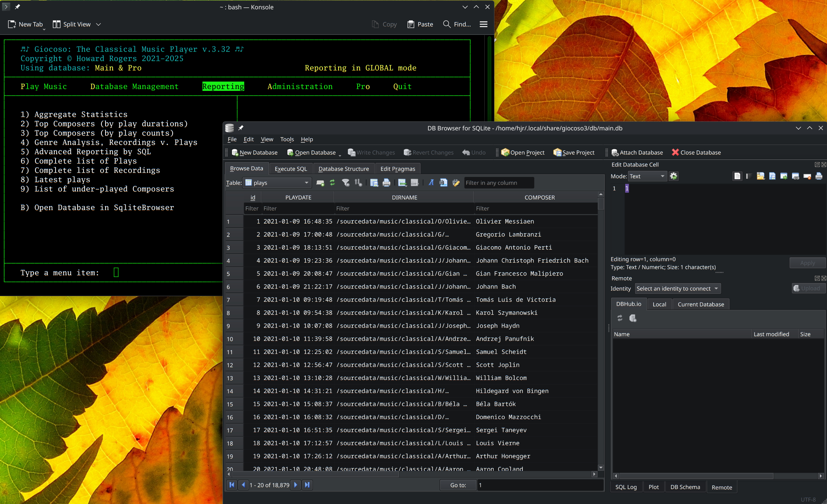Open the Table selection combo box
The height and width of the screenshot is (504, 827).
point(277,183)
